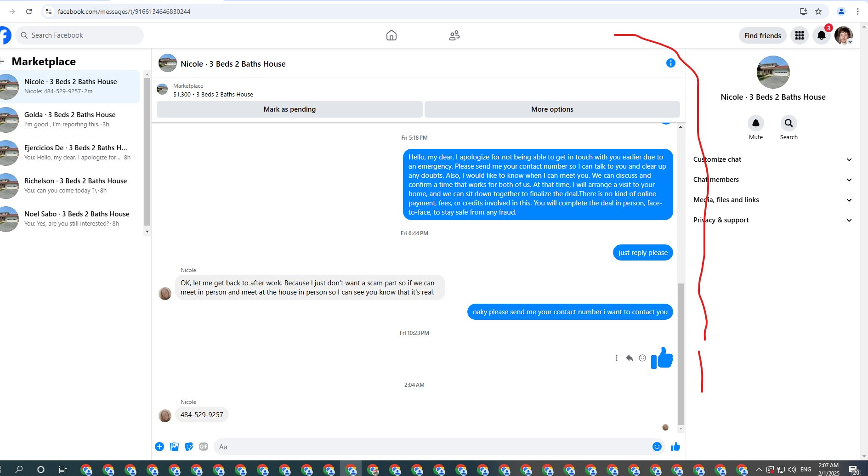Switch input language via ENG indicator
The image size is (868, 476).
tap(806, 470)
